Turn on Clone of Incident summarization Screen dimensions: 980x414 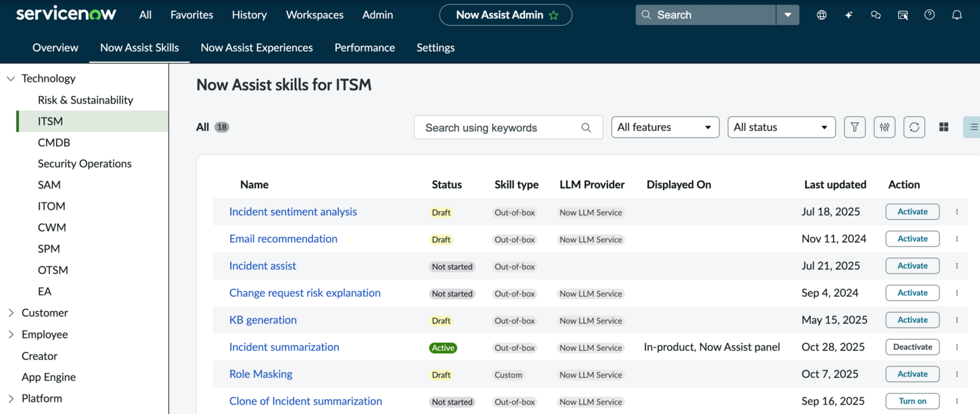click(912, 401)
